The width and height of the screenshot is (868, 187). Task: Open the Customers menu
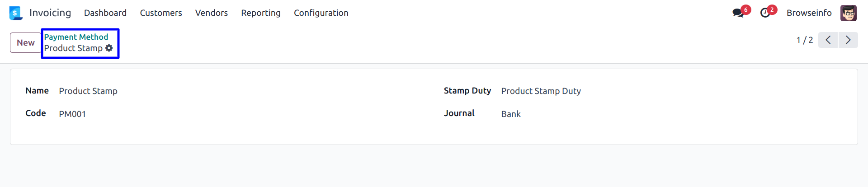click(x=161, y=13)
